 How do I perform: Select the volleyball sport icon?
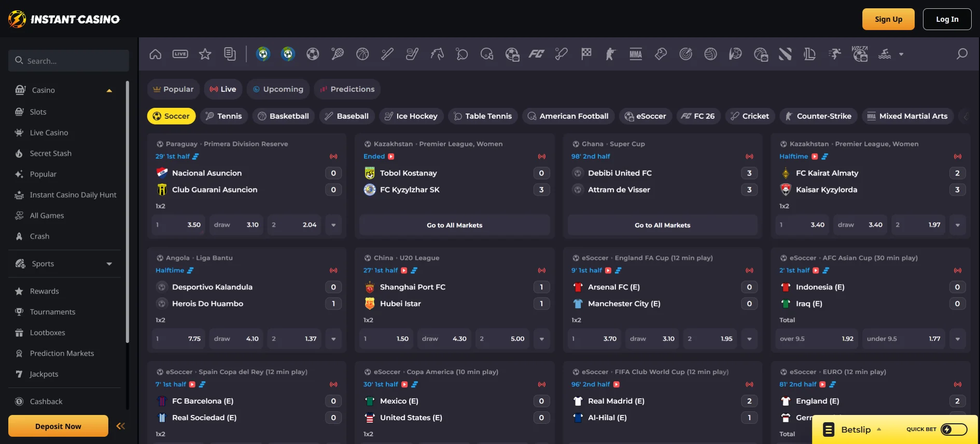click(710, 54)
